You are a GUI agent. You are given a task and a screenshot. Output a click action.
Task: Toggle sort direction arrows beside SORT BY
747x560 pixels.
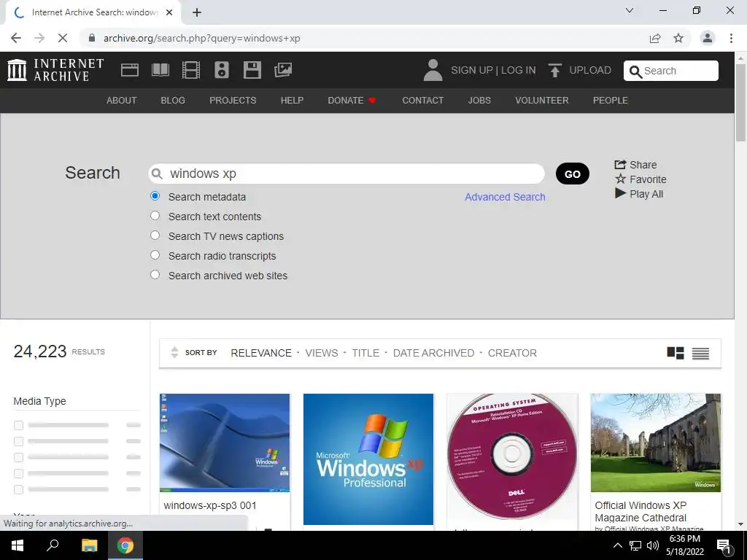coord(174,352)
